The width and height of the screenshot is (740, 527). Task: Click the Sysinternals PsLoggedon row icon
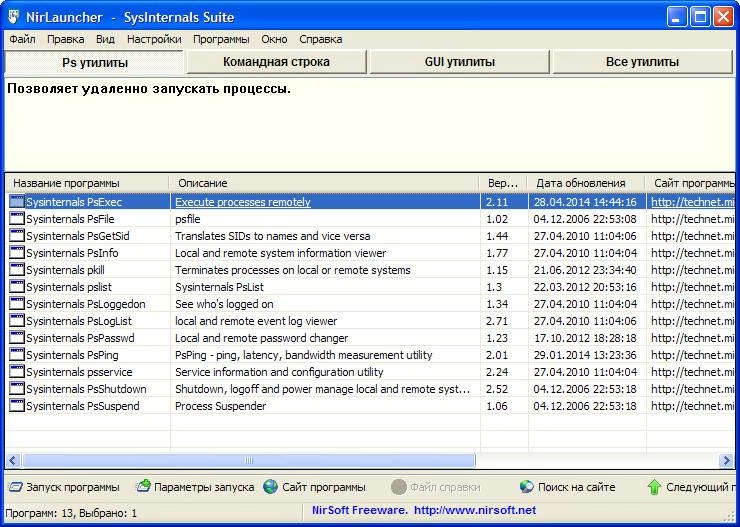(x=17, y=304)
